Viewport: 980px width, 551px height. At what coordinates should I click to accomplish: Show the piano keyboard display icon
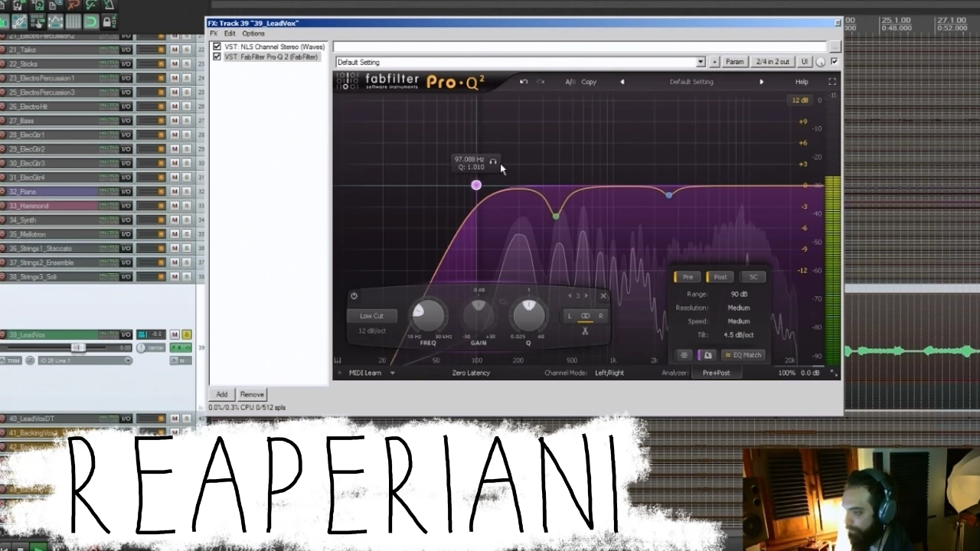338,360
